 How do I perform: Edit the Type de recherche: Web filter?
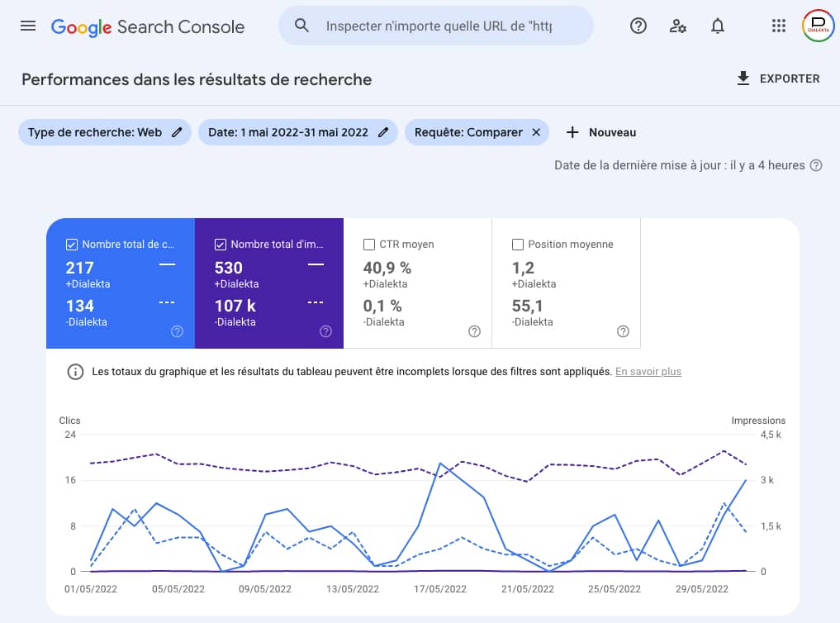177,132
